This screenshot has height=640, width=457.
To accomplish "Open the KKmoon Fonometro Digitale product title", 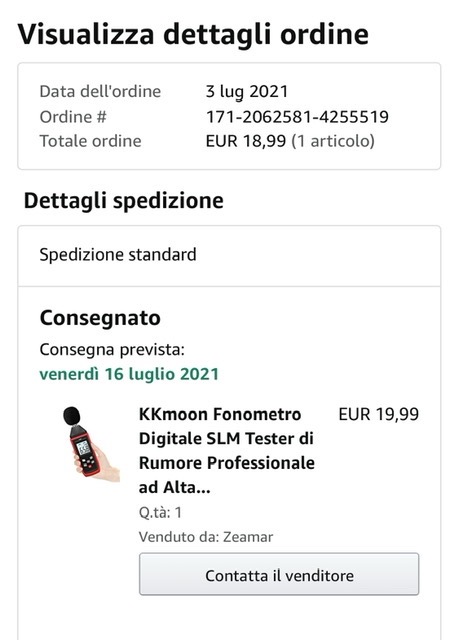I will pyautogui.click(x=226, y=451).
